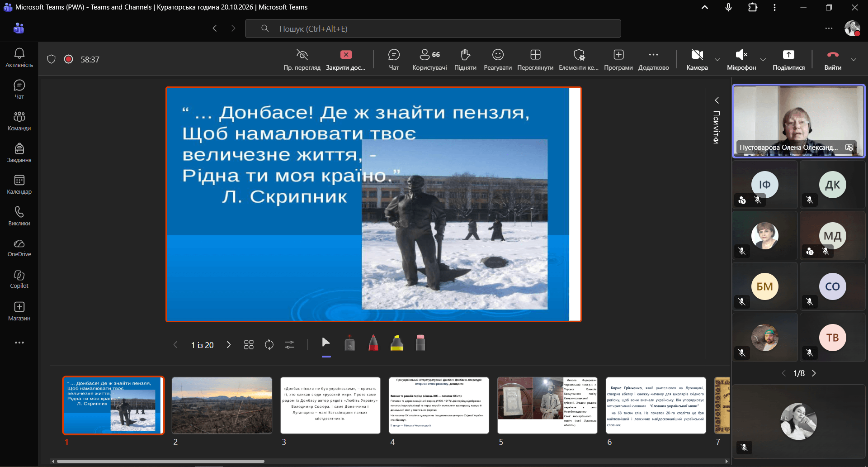
Task: Open the meeting Чат panel
Action: (x=394, y=60)
